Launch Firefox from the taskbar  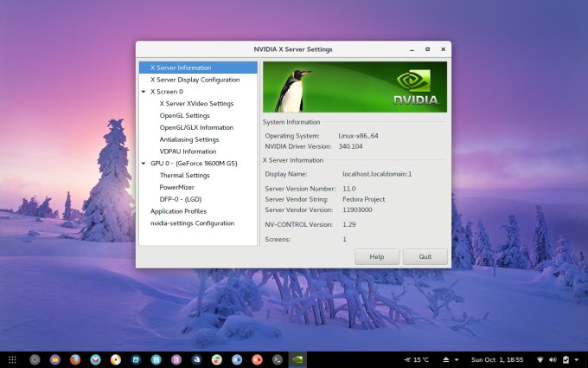point(75,359)
